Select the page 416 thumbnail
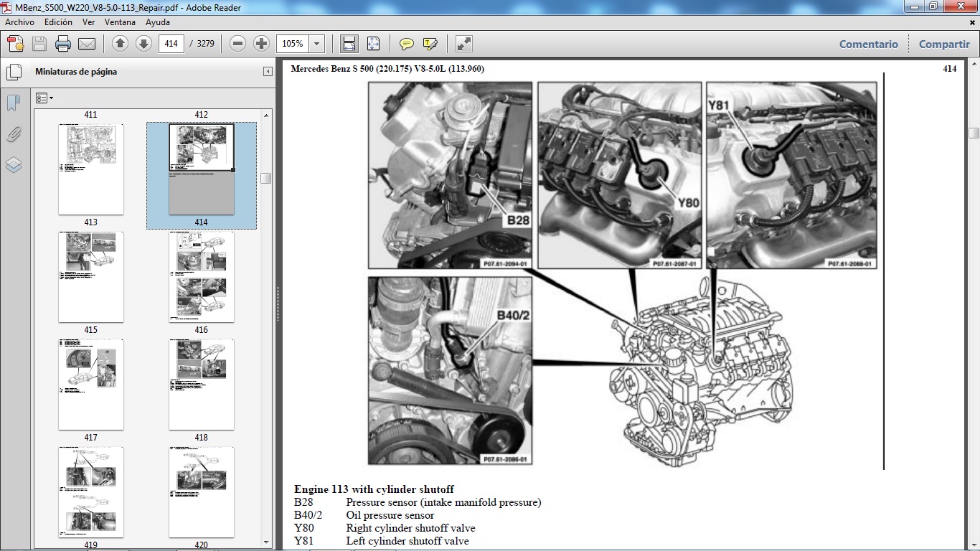 (x=201, y=277)
